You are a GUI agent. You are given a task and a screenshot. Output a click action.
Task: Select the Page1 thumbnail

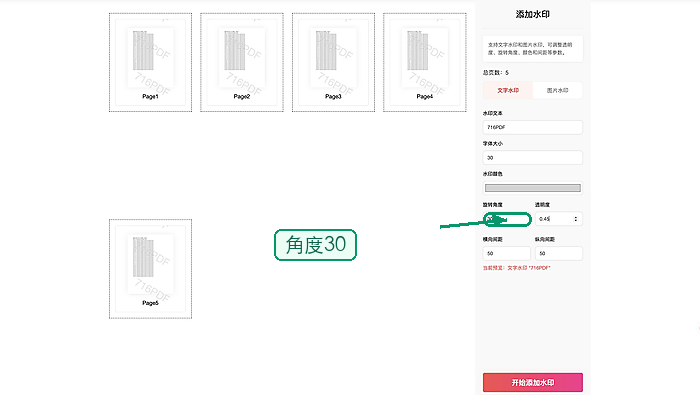[150, 62]
